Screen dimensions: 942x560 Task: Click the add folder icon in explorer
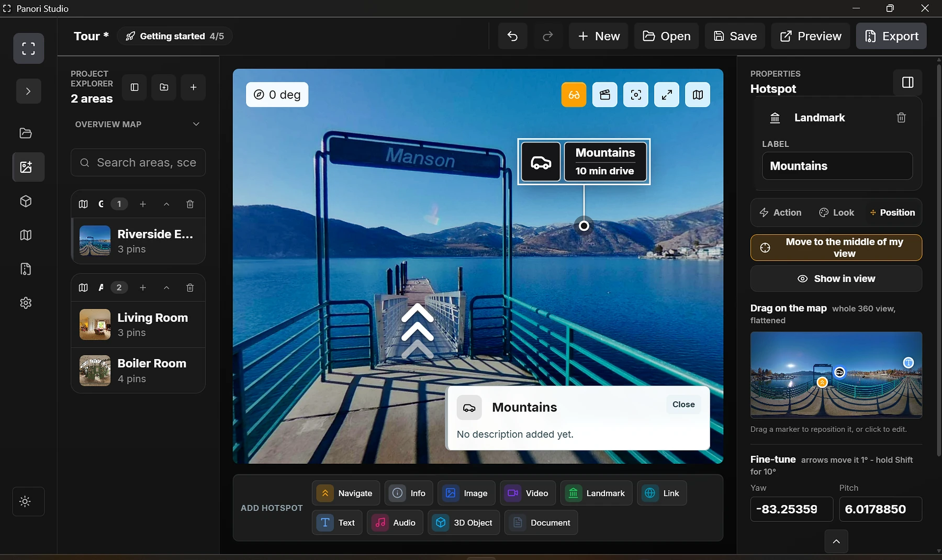[164, 87]
